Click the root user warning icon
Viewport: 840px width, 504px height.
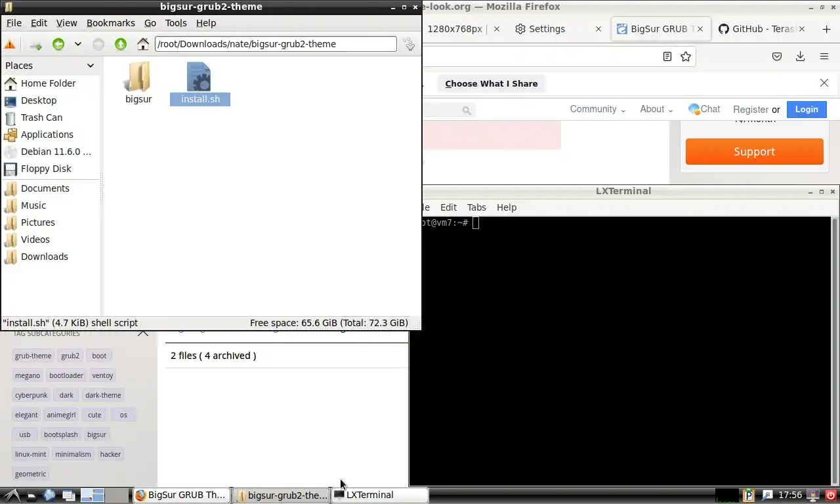click(x=10, y=44)
